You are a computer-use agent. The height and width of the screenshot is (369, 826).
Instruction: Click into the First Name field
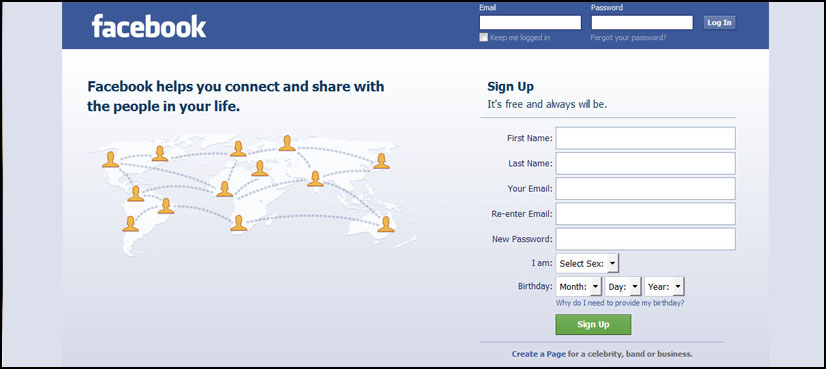(x=645, y=138)
